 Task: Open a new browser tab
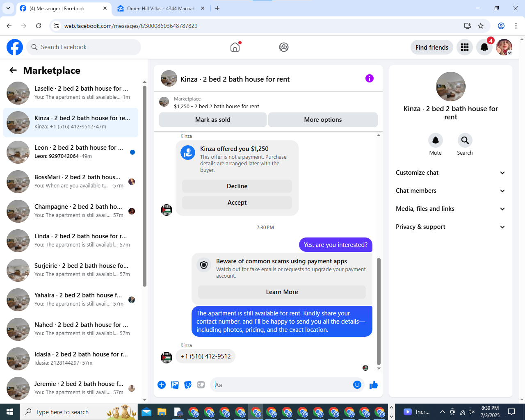tap(217, 8)
